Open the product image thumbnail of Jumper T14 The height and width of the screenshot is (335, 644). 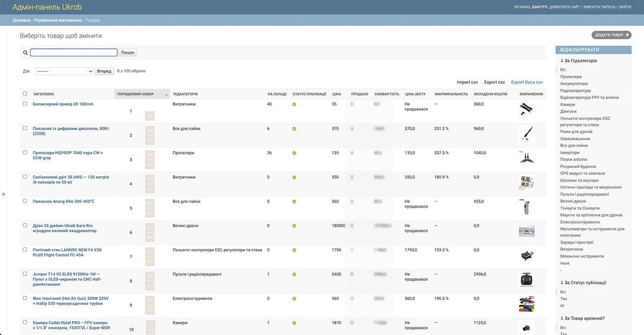point(526,279)
